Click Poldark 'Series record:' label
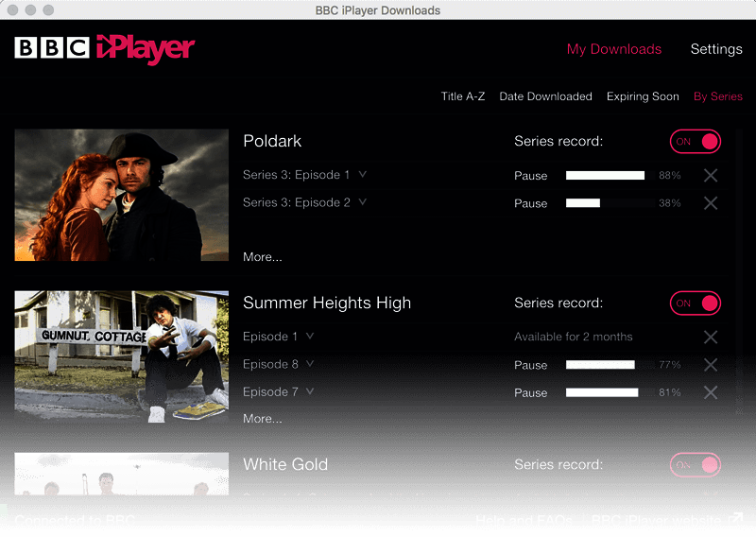 point(558,142)
